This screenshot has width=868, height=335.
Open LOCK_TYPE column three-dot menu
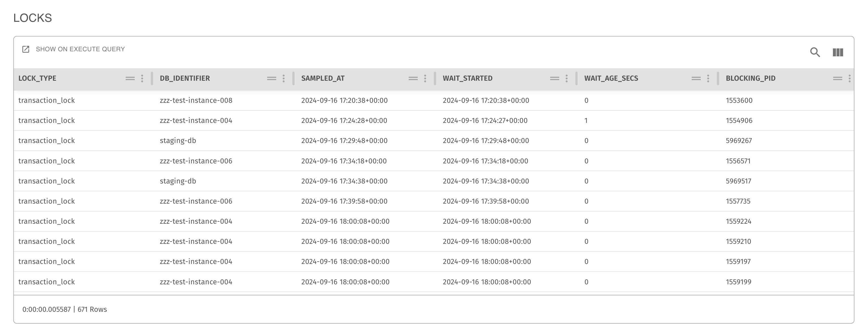pos(142,78)
